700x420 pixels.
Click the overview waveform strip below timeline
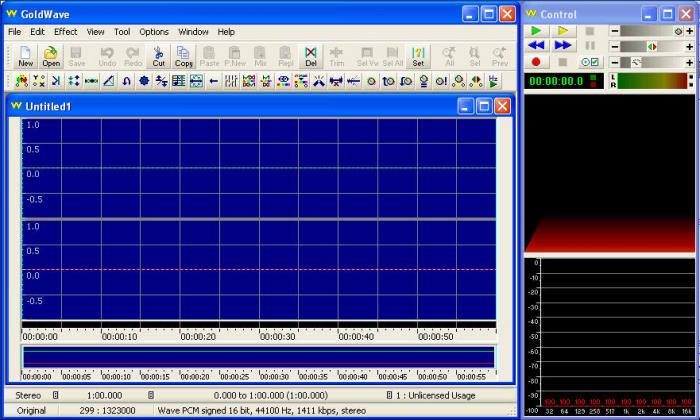point(258,357)
